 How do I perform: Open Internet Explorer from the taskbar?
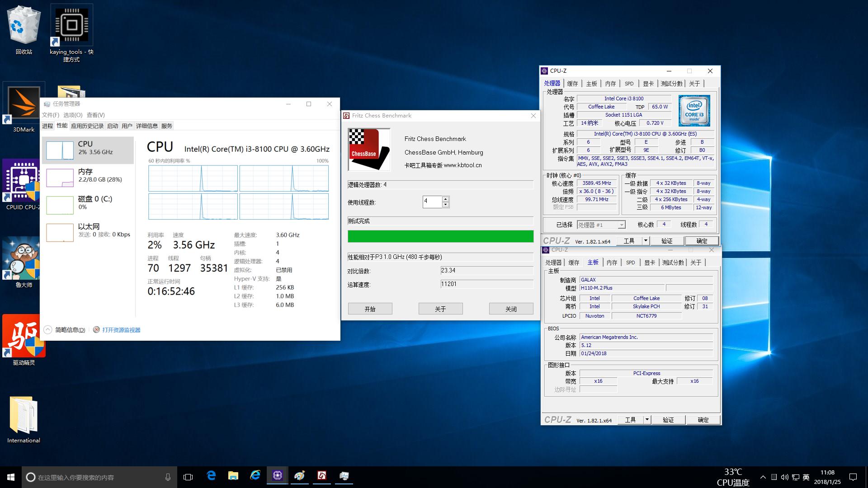pos(255,476)
